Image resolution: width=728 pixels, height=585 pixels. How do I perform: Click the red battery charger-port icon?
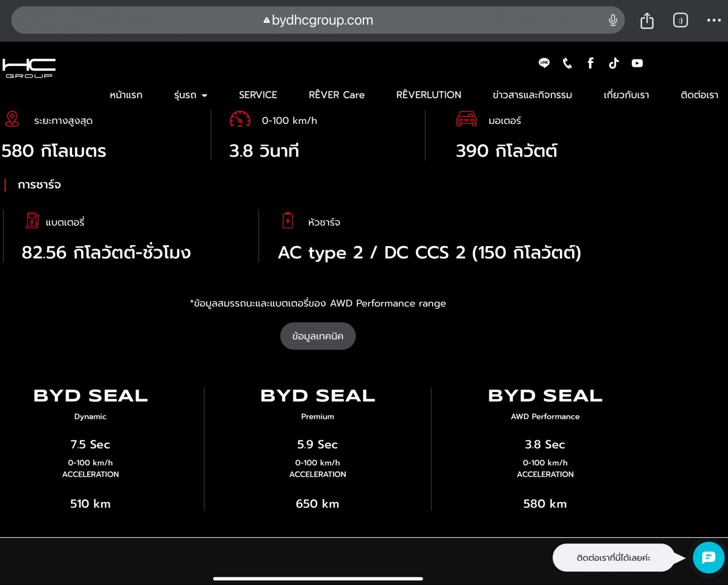288,220
